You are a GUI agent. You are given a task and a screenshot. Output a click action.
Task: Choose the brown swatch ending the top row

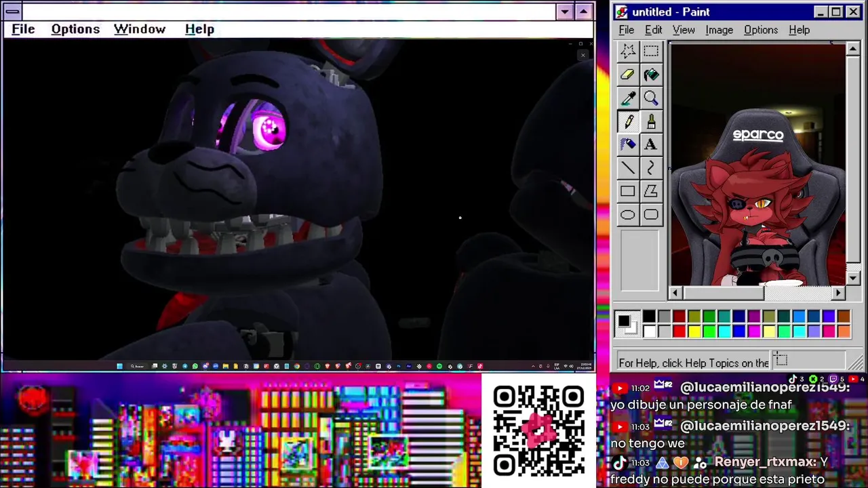844,317
